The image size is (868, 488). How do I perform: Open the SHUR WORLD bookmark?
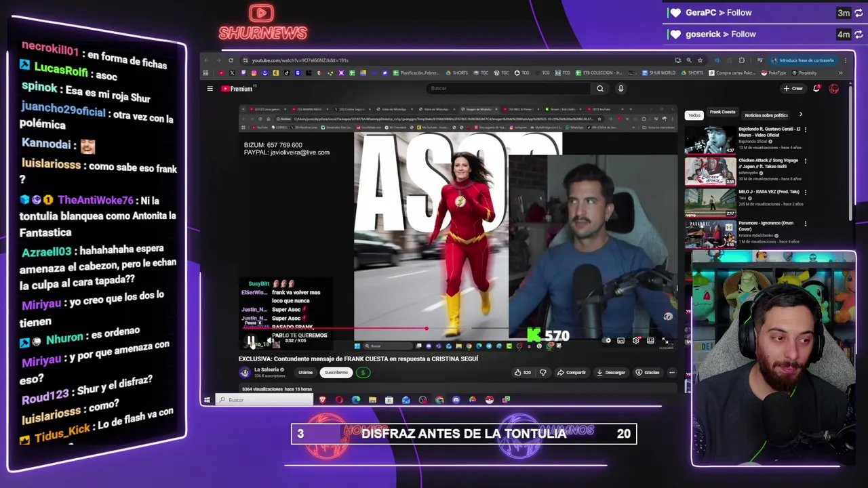coord(658,73)
